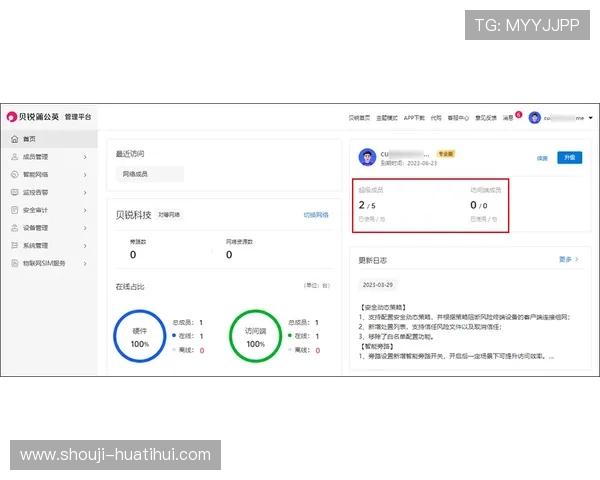Click the 对等网络 tag beside 贝锐科技
This screenshot has height=480, width=600.
(x=169, y=215)
